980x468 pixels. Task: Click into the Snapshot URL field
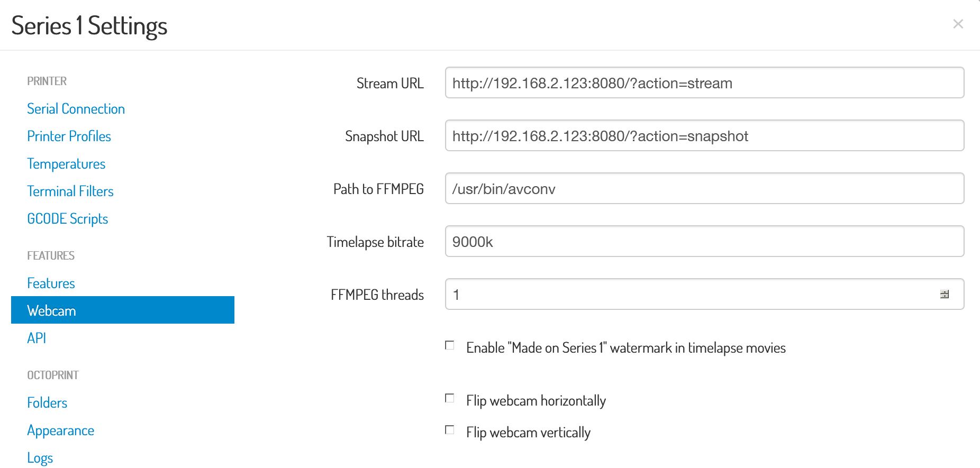click(704, 135)
